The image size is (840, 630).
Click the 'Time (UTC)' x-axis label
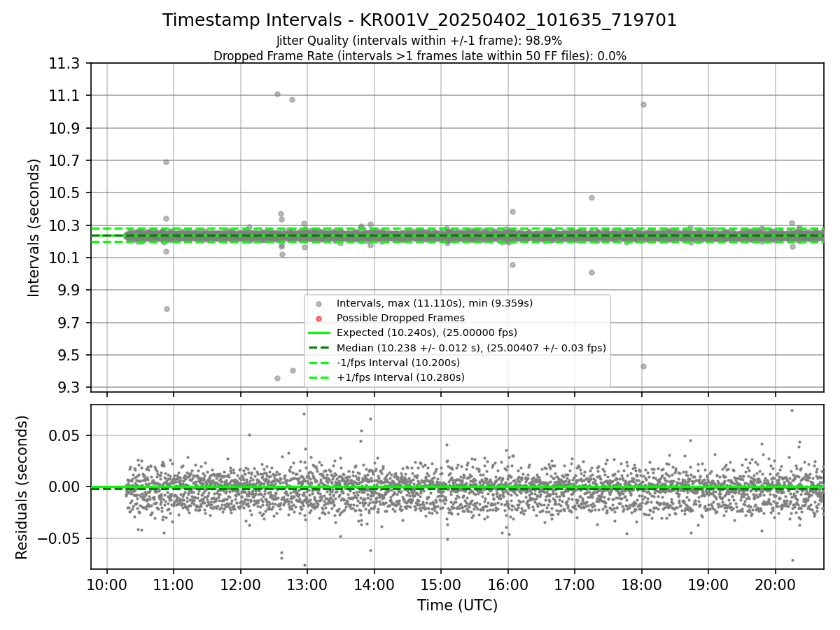(457, 605)
